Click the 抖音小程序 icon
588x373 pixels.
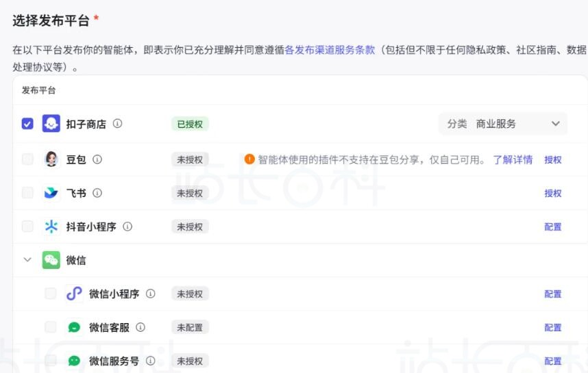point(51,227)
